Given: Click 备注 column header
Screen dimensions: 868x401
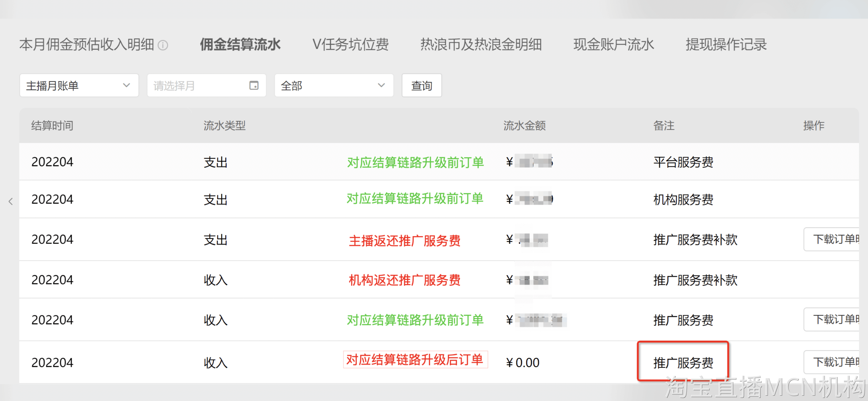Looking at the screenshot, I should [664, 126].
